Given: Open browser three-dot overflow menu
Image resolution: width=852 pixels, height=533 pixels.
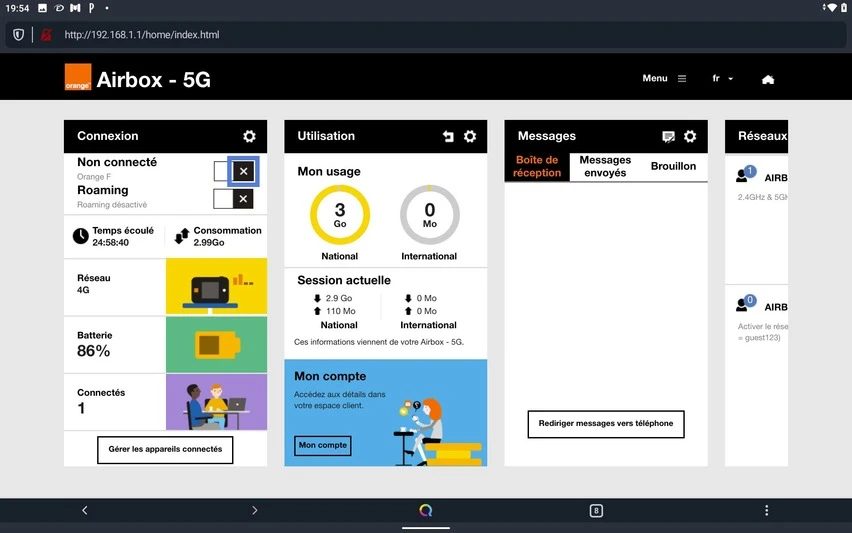Looking at the screenshot, I should (x=766, y=510).
